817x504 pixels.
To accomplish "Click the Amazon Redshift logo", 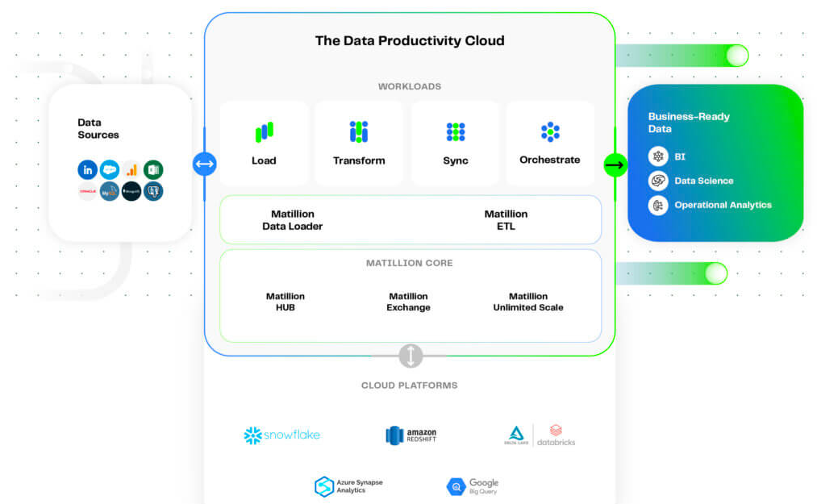I will [x=411, y=435].
